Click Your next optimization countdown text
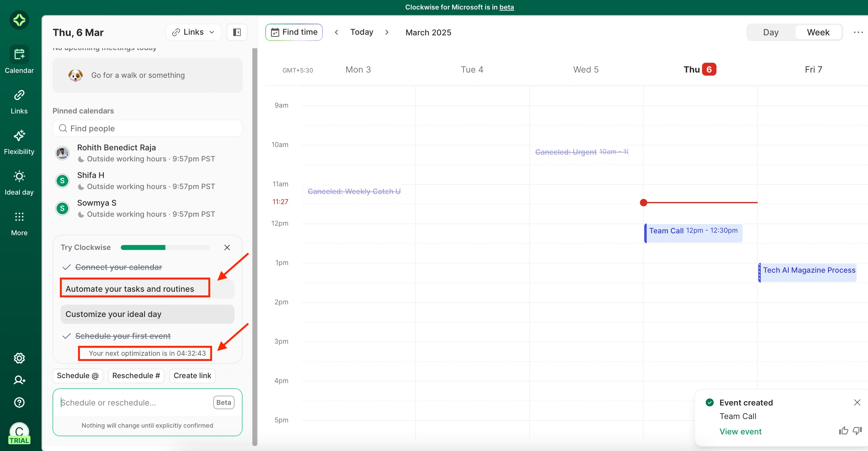Viewport: 868px width, 451px height. [147, 353]
